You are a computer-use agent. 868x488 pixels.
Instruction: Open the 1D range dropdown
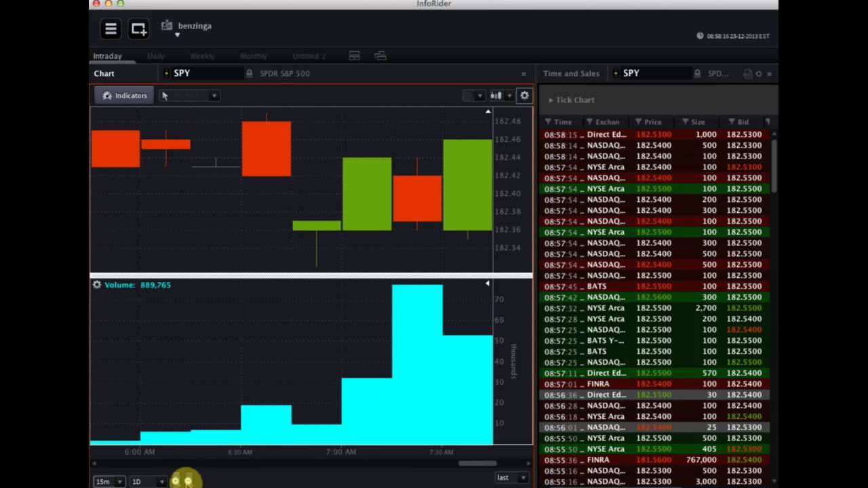[x=149, y=481]
